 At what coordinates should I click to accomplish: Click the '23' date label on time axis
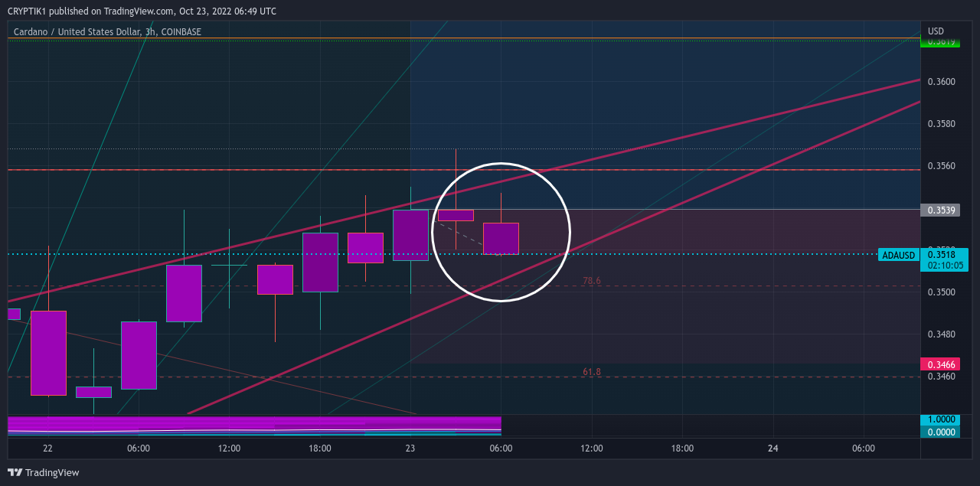410,448
